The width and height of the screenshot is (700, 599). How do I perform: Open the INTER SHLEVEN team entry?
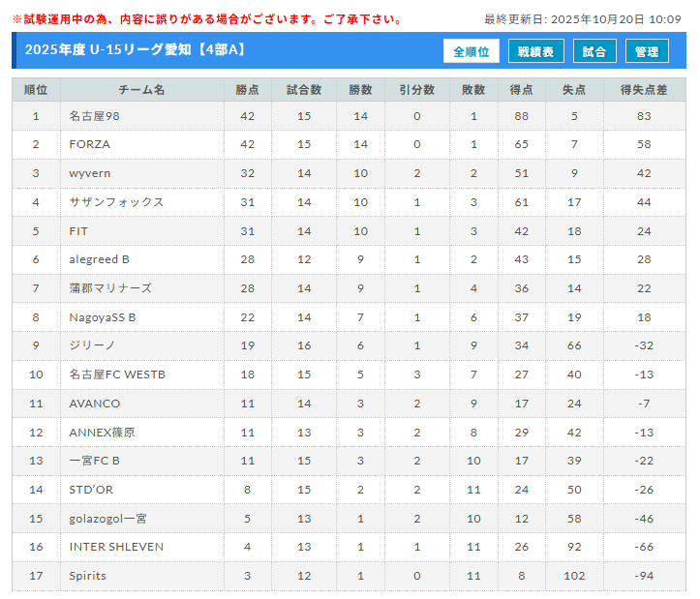[116, 547]
